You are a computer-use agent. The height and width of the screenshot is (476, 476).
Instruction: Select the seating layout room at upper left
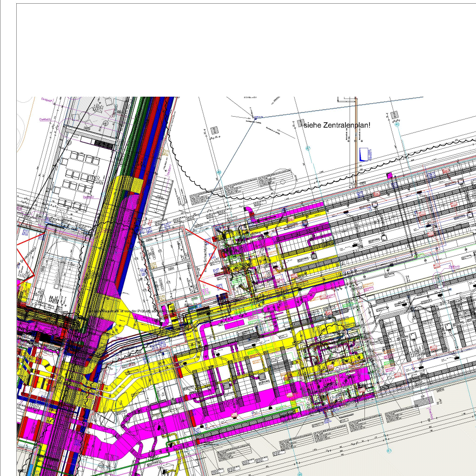pos(80,177)
